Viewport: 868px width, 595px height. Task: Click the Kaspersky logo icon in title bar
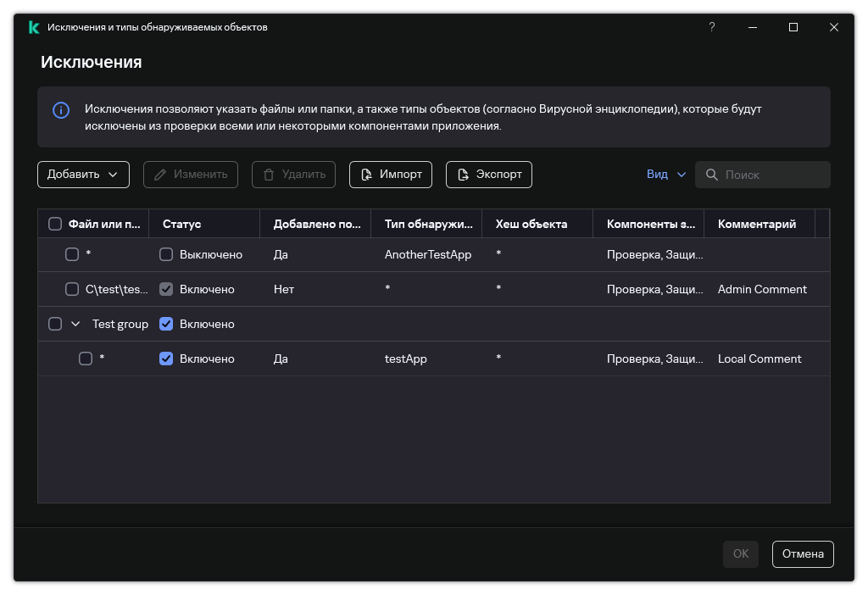pos(34,27)
